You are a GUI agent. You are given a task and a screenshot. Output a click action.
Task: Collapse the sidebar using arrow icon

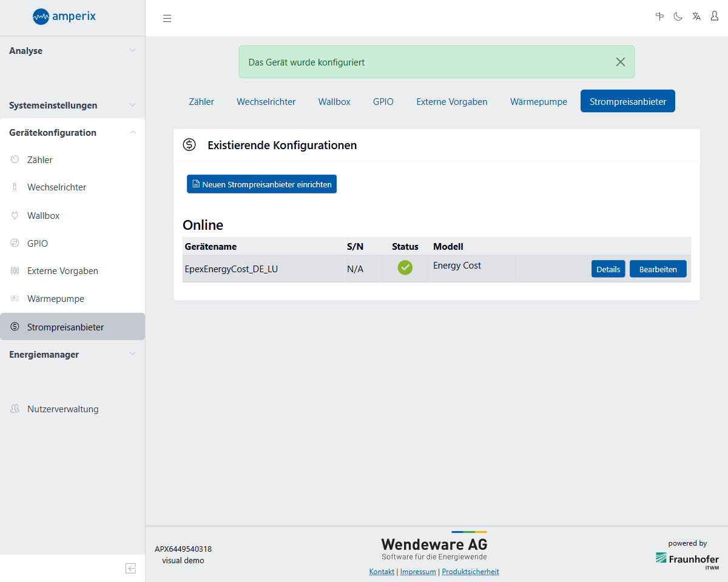coord(130,568)
